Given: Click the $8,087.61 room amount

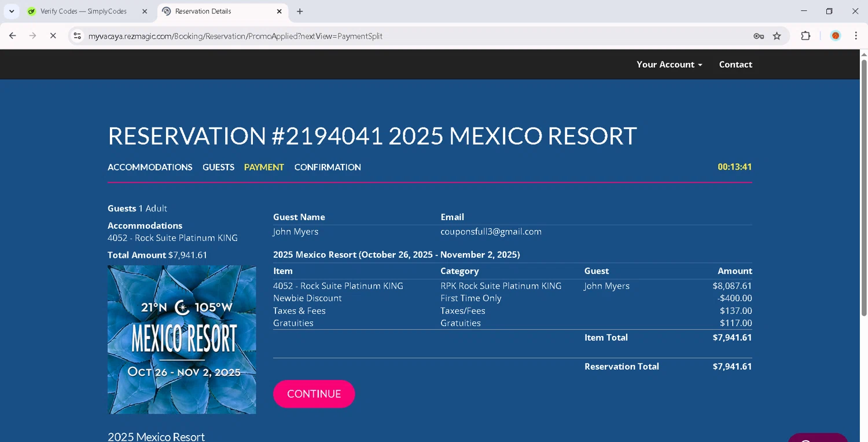Looking at the screenshot, I should [x=733, y=286].
